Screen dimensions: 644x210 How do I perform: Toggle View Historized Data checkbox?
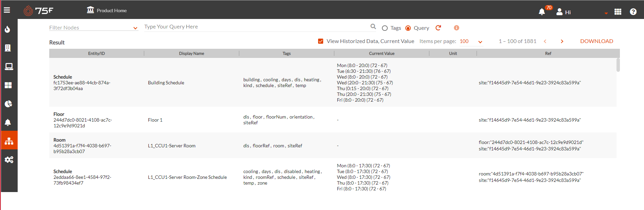click(320, 41)
